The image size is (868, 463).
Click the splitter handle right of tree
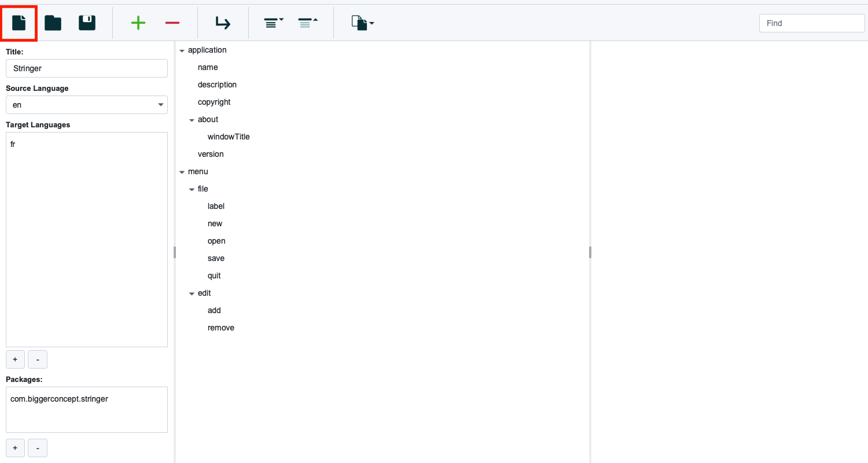click(x=590, y=252)
